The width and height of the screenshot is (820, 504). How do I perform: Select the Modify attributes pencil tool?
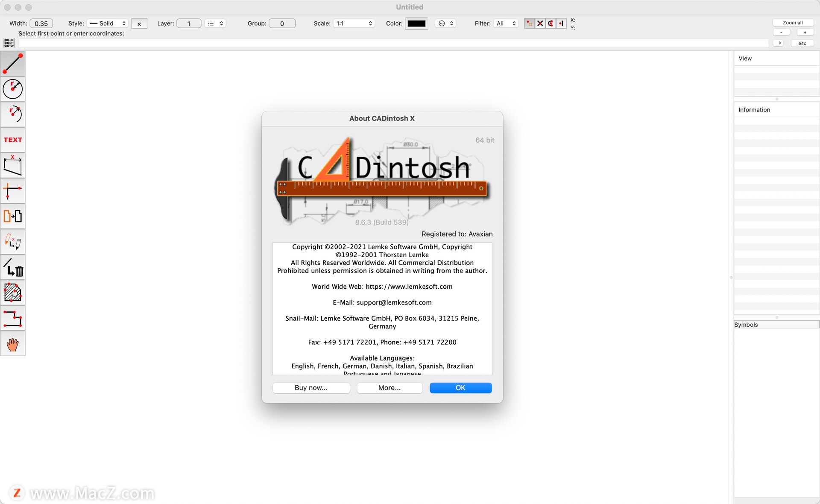13,242
